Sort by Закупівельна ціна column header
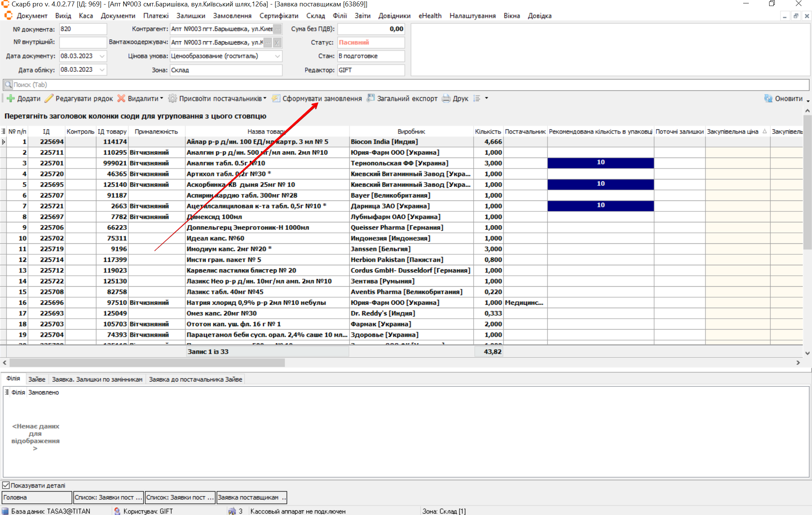Image resolution: width=812 pixels, height=515 pixels. coord(732,132)
